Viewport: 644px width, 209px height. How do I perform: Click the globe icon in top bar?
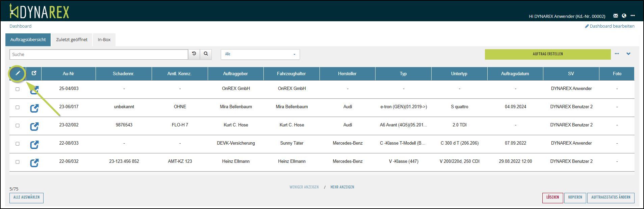pyautogui.click(x=624, y=16)
